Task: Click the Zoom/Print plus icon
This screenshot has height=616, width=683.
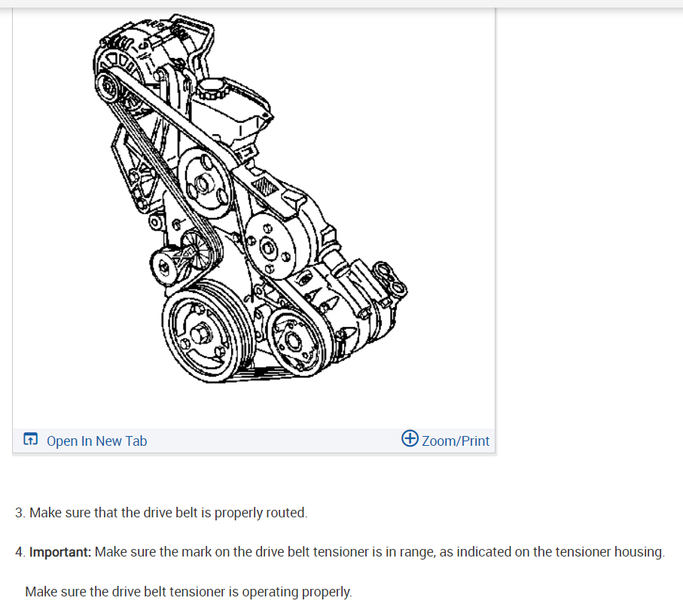Action: click(410, 438)
